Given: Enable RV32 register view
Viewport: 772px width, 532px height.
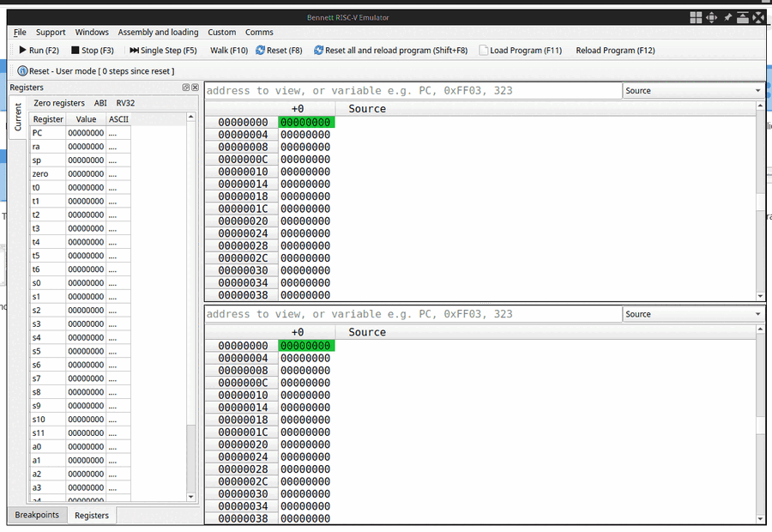Looking at the screenshot, I should [x=125, y=102].
